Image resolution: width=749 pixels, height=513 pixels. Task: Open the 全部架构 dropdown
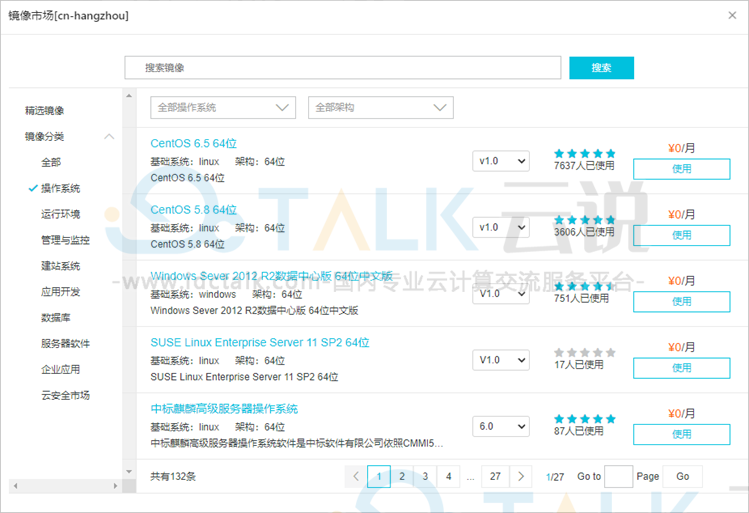(381, 107)
